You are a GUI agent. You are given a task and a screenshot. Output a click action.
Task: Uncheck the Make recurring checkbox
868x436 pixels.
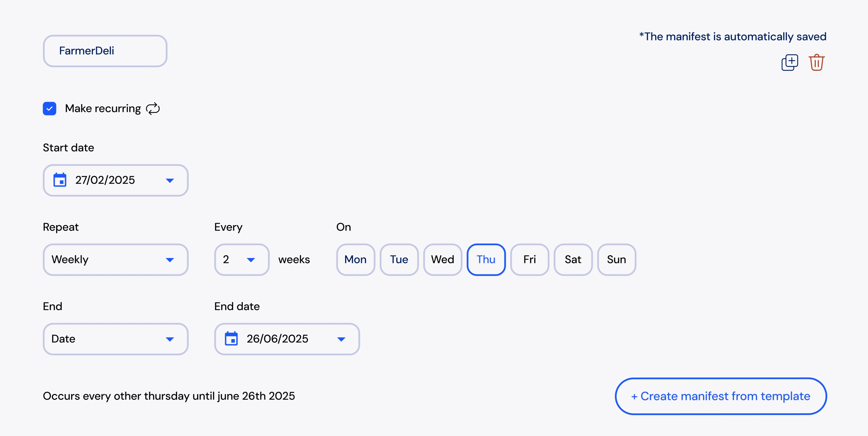click(x=50, y=109)
